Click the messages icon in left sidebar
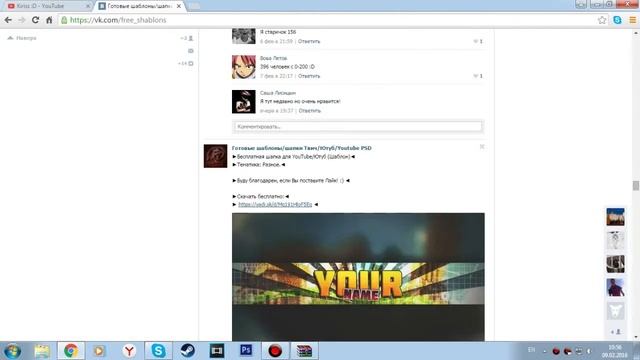Image resolution: width=640 pixels, height=360 pixels. point(191,51)
